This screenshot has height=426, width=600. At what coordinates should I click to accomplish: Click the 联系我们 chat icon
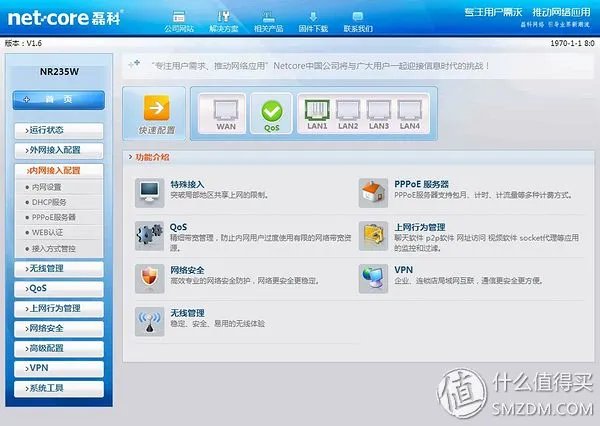(358, 17)
